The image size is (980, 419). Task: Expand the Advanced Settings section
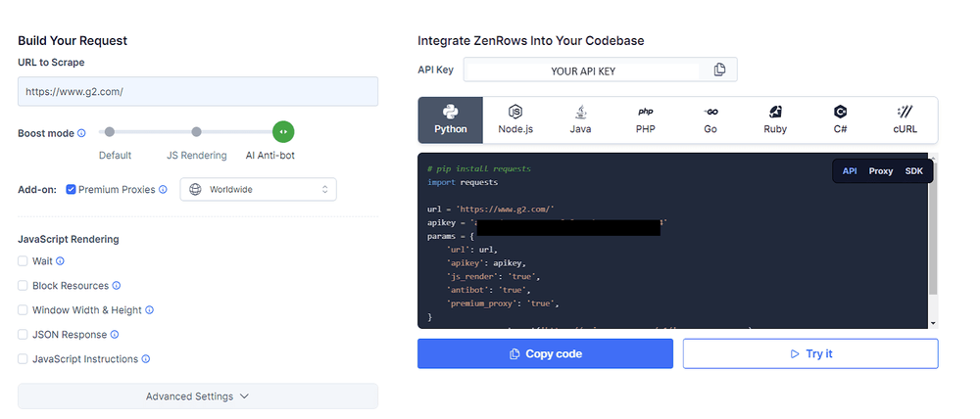click(198, 396)
